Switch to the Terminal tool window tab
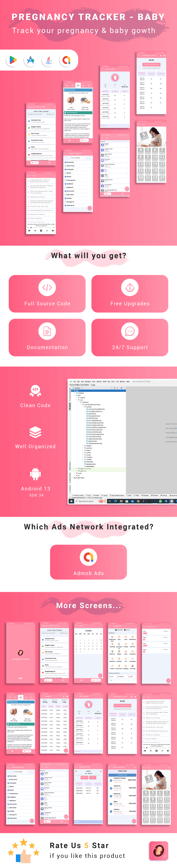The width and height of the screenshot is (177, 868). point(155,496)
